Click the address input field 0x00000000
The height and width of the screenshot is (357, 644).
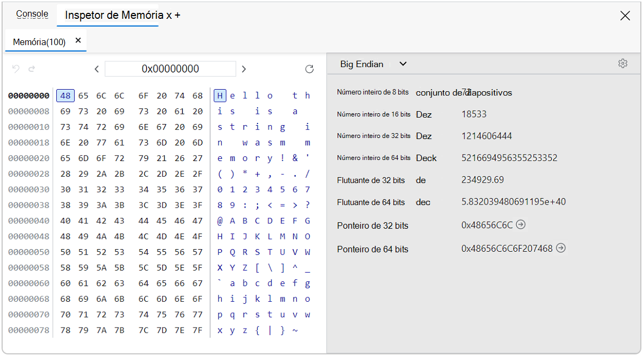[170, 69]
